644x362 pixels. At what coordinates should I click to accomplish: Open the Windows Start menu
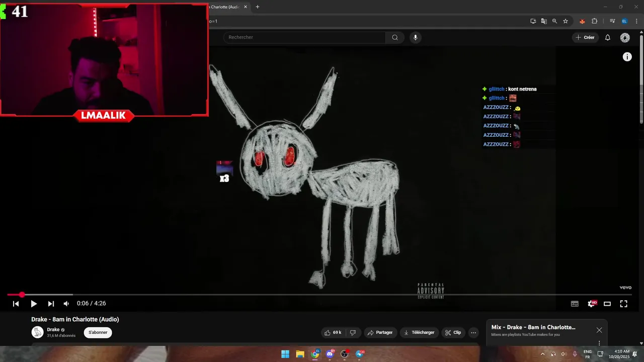(285, 354)
